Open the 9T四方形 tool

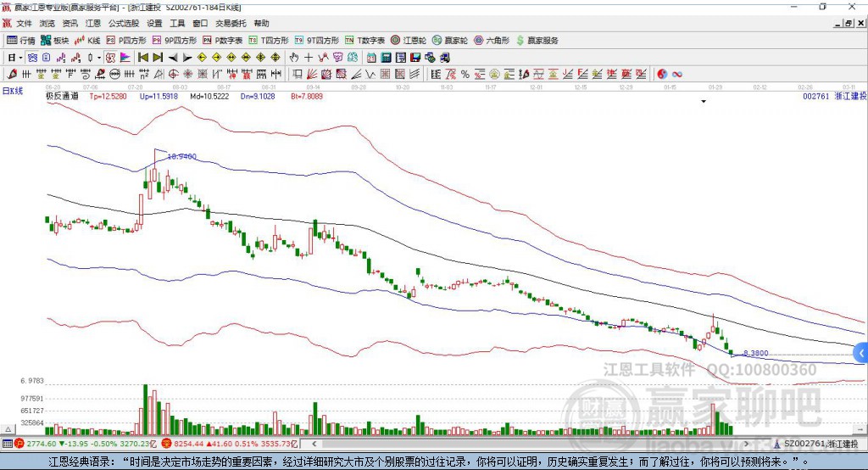pyautogui.click(x=317, y=41)
